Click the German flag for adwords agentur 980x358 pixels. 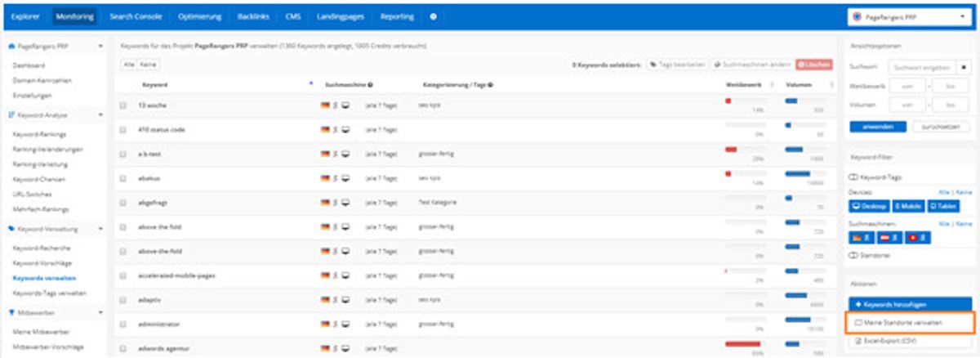(326, 349)
